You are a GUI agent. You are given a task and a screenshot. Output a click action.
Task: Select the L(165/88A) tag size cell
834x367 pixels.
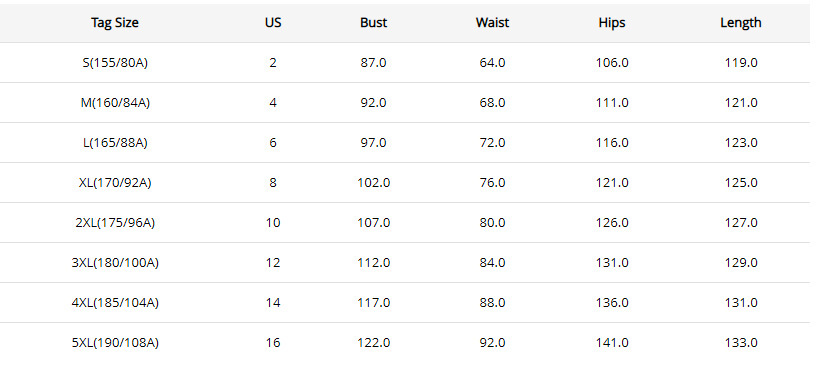[x=115, y=143]
